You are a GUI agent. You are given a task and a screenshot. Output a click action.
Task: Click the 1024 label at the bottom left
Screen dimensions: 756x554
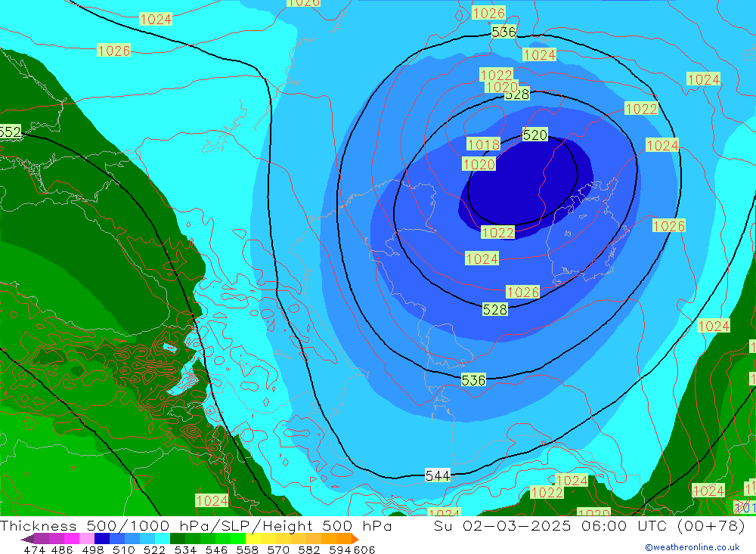pos(212,500)
